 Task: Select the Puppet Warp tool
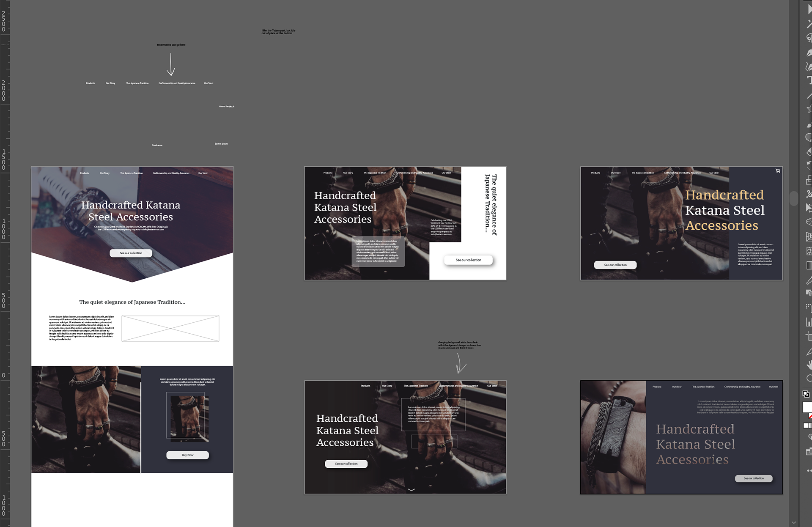809,194
